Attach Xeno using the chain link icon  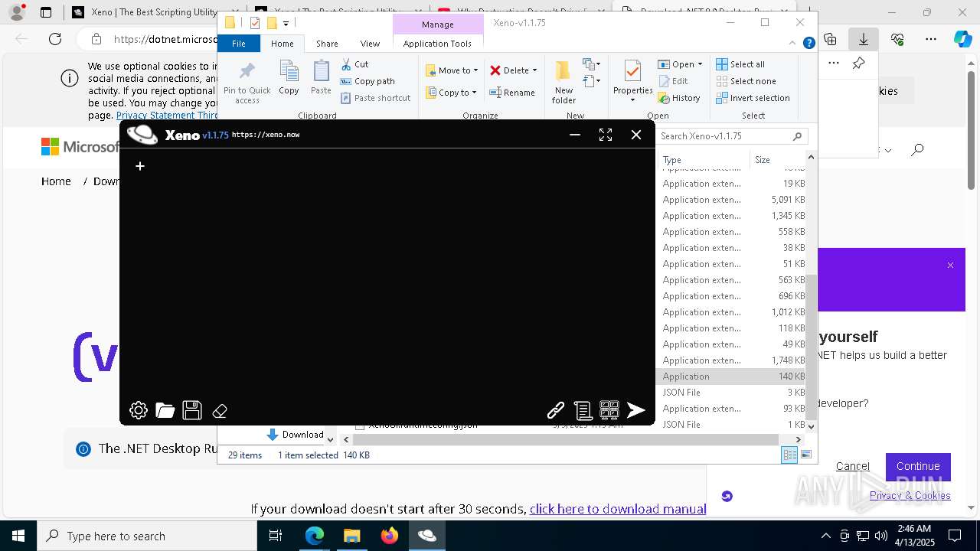556,410
